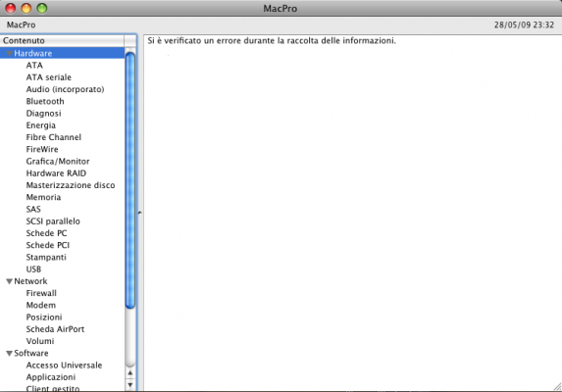Click the Contenuto column header
562x392 pixels.
[63, 40]
